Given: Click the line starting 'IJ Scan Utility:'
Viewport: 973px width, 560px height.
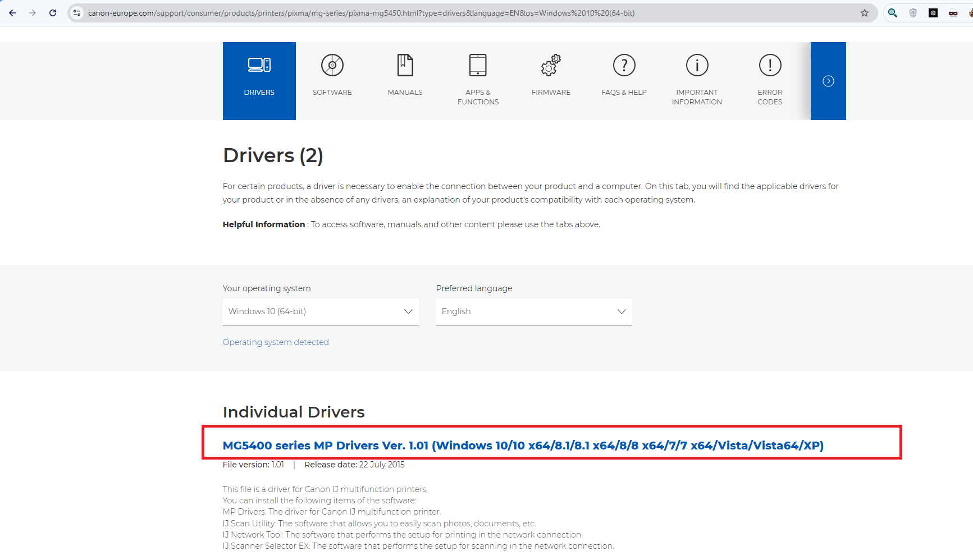Looking at the screenshot, I should [380, 524].
